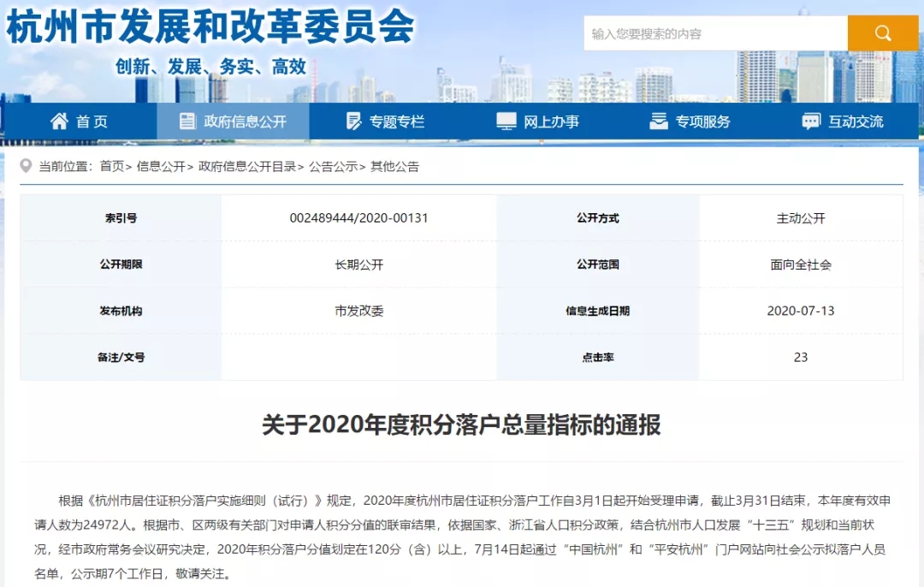Follow the 首页 breadcrumb link
The height and width of the screenshot is (587, 924).
click(112, 166)
